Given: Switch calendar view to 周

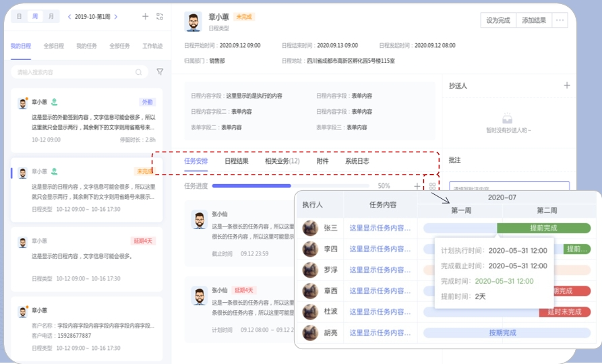Looking at the screenshot, I should point(35,16).
